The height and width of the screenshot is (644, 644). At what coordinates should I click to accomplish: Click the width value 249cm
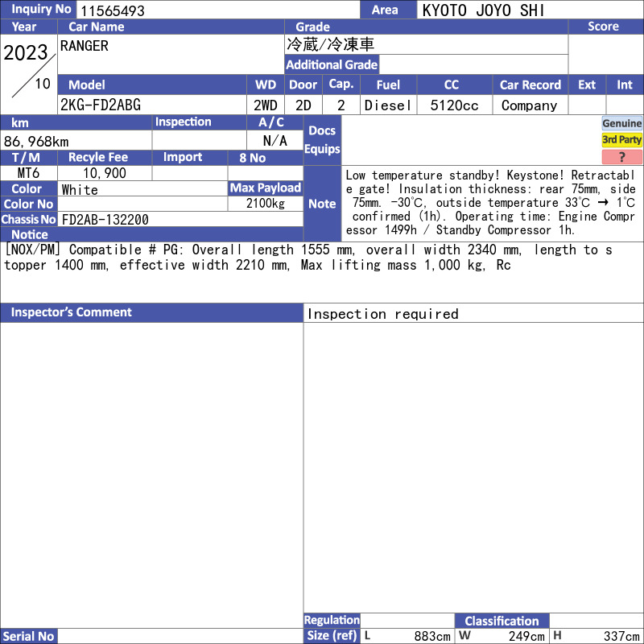pyautogui.click(x=526, y=636)
